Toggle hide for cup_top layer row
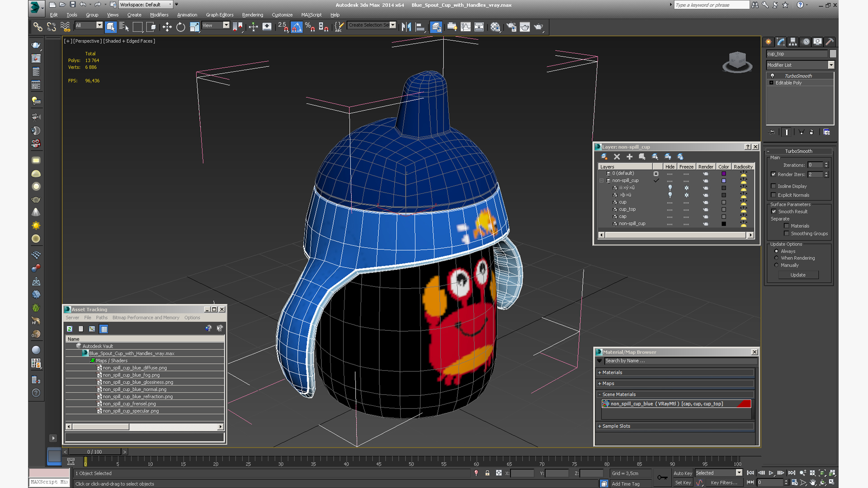The width and height of the screenshot is (868, 488). [670, 210]
